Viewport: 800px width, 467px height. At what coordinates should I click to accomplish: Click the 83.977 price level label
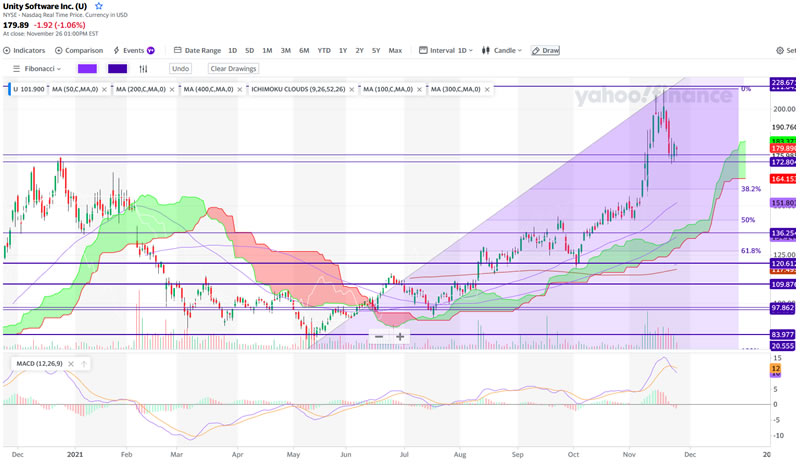pos(783,334)
